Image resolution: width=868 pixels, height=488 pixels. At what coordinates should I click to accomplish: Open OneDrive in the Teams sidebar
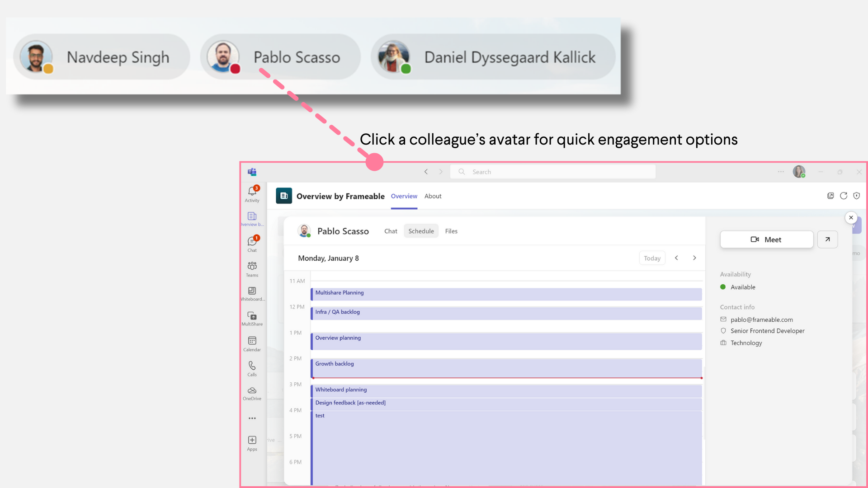[252, 394]
